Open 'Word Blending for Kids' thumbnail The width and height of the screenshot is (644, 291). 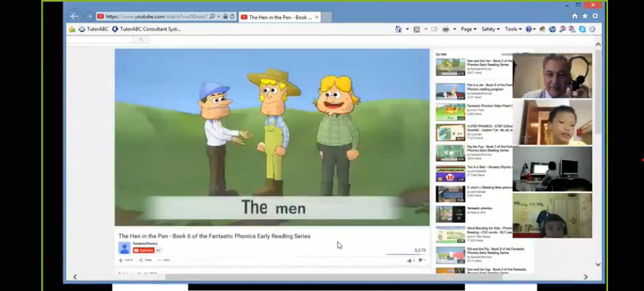[451, 235]
